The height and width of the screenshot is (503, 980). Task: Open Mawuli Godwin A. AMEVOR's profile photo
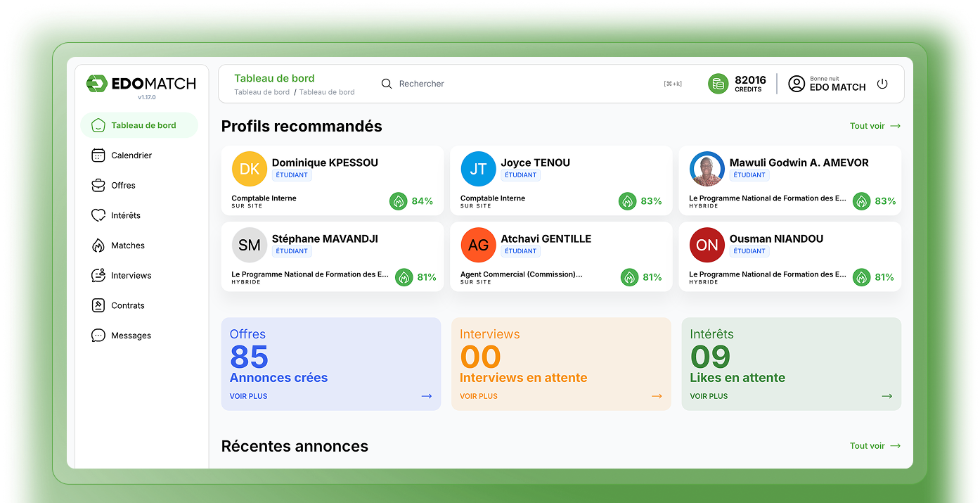[707, 168]
